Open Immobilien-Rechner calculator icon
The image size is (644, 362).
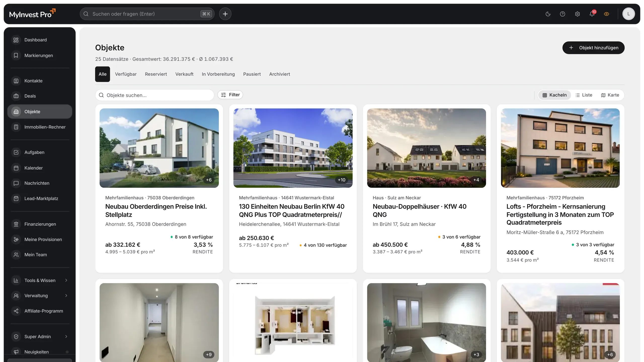(x=16, y=127)
